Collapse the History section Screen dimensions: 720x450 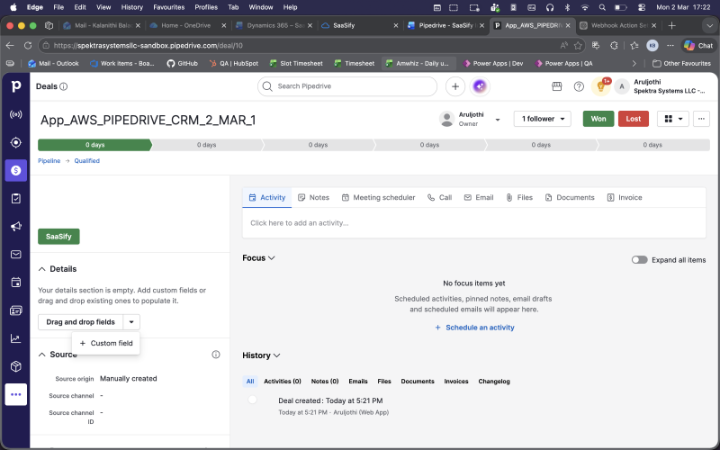276,355
